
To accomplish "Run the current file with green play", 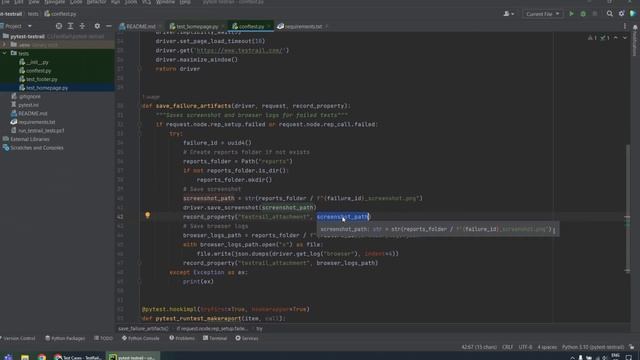I will point(571,14).
